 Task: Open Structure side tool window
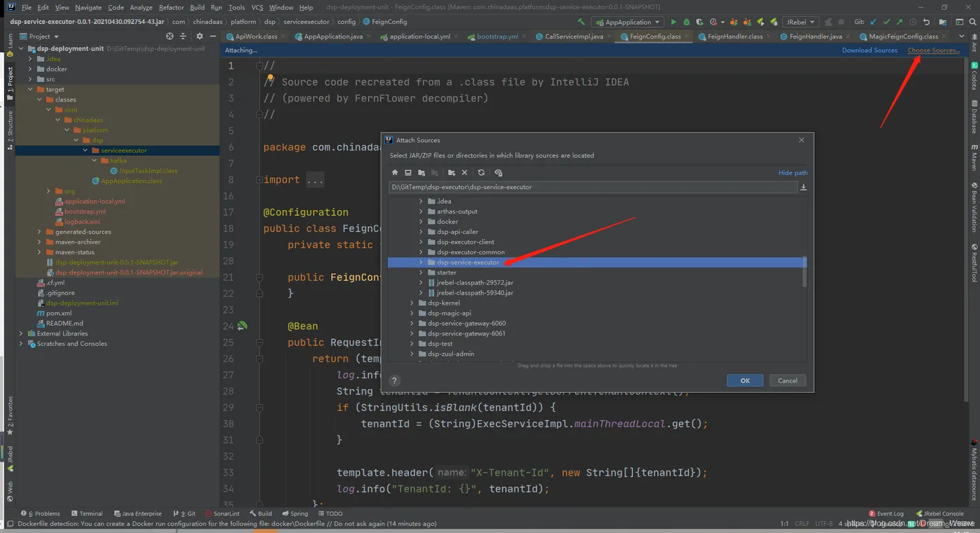(10, 131)
